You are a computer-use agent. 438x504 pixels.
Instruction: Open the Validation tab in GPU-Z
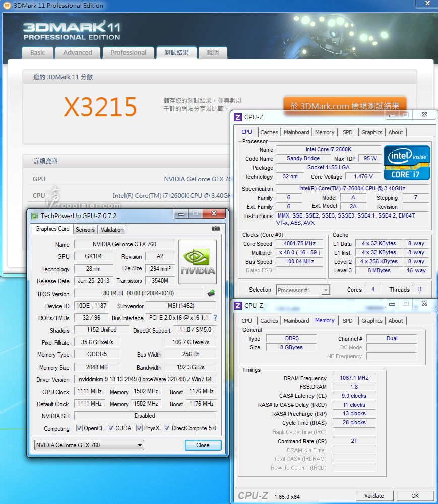pyautogui.click(x=112, y=230)
